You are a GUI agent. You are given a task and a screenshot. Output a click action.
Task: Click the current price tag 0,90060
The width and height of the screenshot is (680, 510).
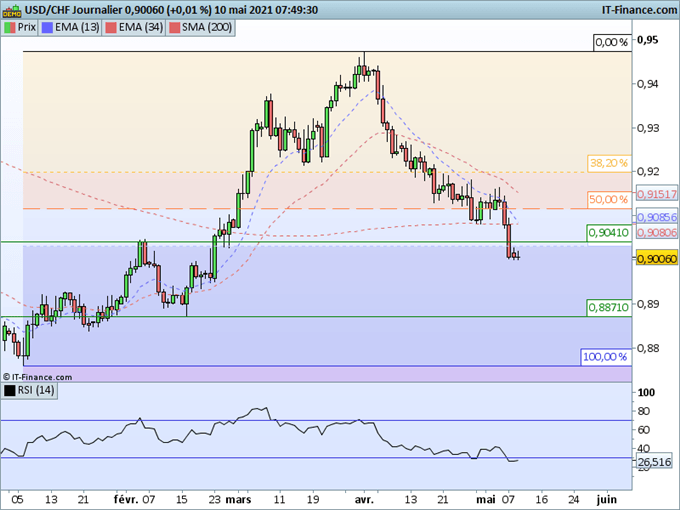[657, 259]
